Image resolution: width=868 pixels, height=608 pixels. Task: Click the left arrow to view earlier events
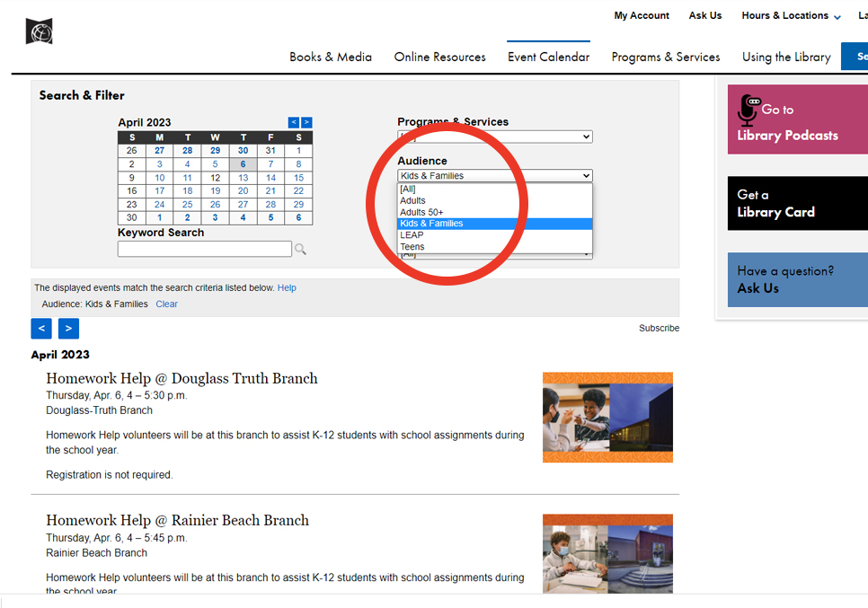click(41, 328)
